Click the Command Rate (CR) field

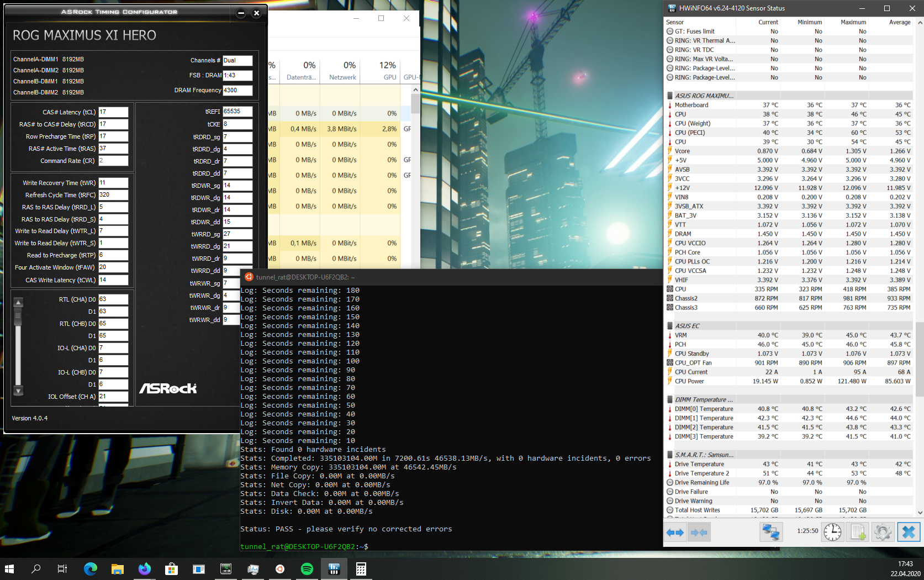click(x=113, y=161)
